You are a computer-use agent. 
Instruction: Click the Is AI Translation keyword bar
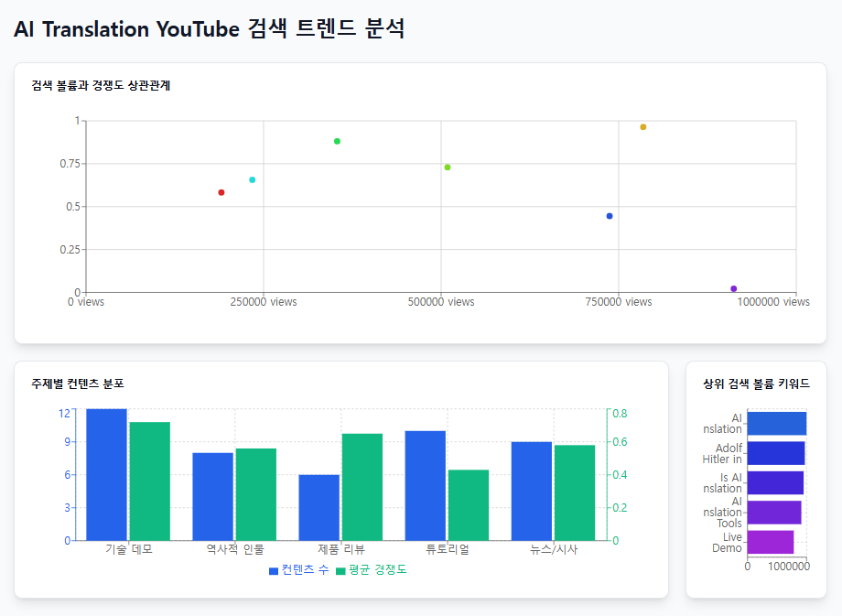[x=775, y=482]
